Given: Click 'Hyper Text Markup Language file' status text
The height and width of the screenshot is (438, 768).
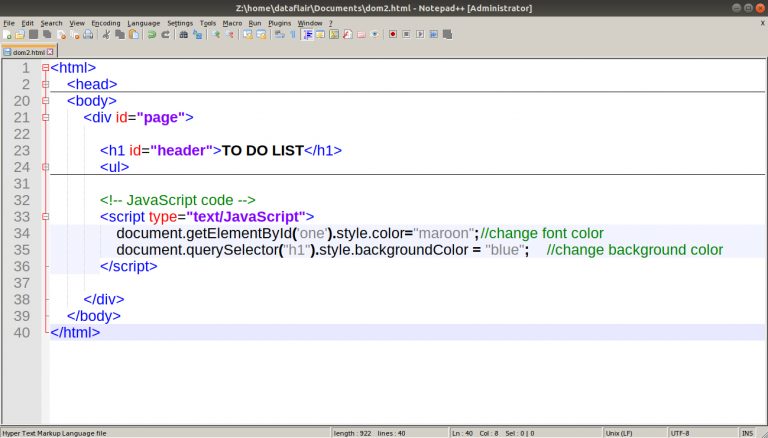Looking at the screenshot, I should [54, 433].
